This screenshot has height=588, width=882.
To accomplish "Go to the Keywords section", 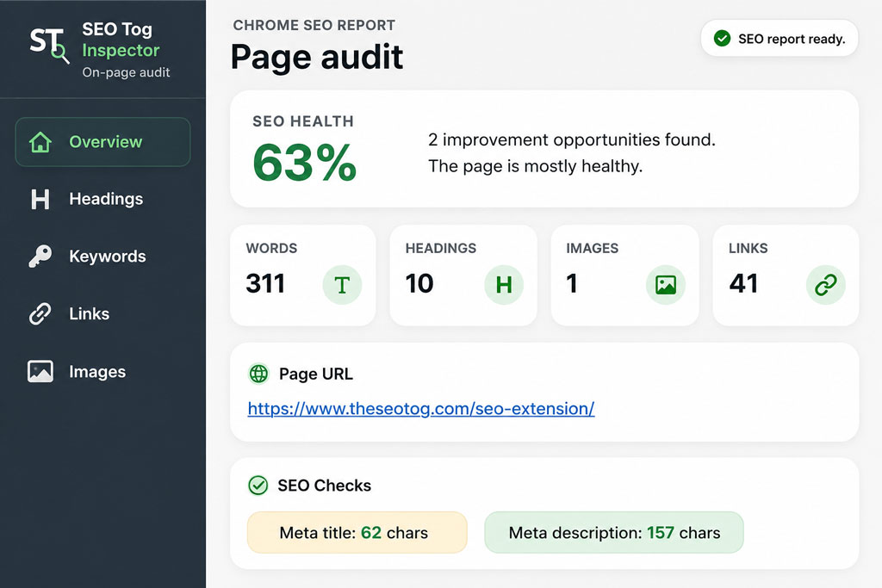I will pyautogui.click(x=103, y=257).
